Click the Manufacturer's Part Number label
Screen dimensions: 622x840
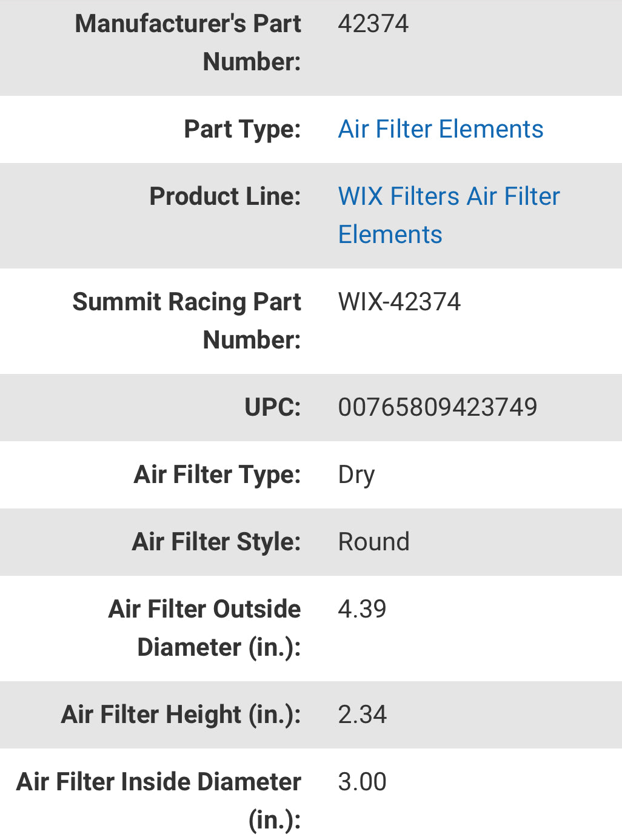[x=188, y=42]
